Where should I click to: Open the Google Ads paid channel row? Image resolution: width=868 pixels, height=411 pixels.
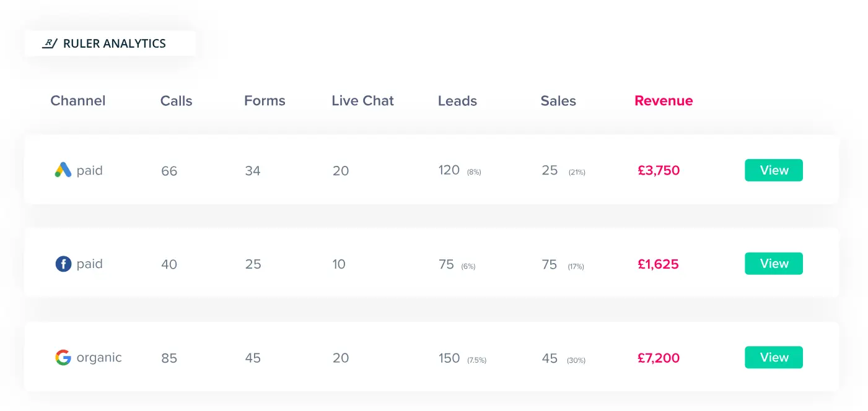pyautogui.click(x=78, y=170)
